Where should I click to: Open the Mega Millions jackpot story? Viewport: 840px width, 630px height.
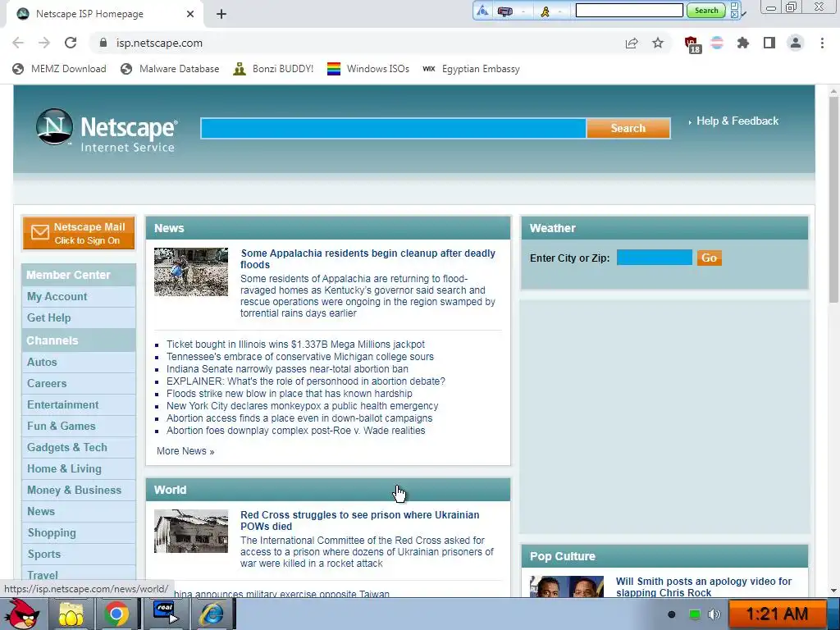pos(295,345)
